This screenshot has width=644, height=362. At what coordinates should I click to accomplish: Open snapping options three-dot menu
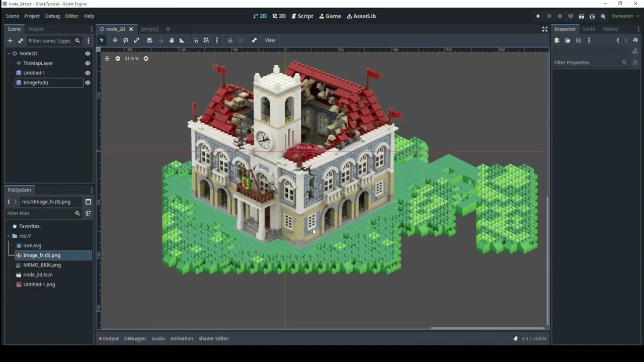pyautogui.click(x=217, y=40)
